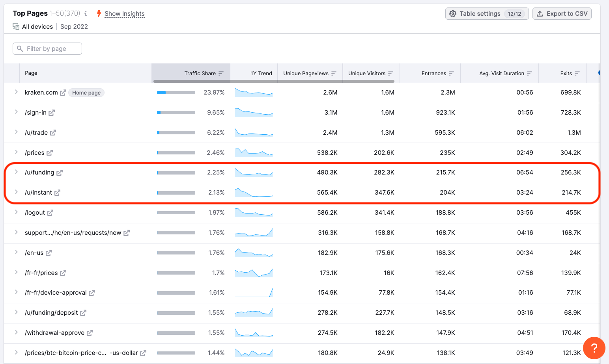Expand the /prices row
The image size is (609, 364).
[16, 152]
